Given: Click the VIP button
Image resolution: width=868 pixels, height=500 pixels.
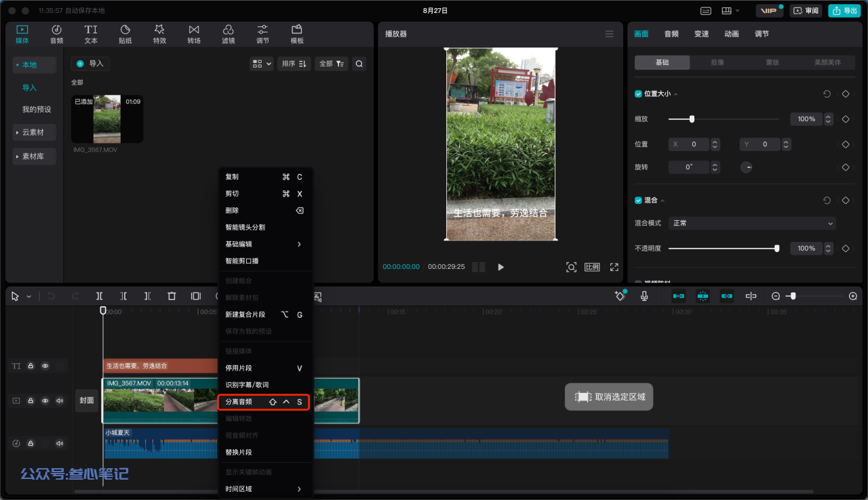Looking at the screenshot, I should click(769, 11).
